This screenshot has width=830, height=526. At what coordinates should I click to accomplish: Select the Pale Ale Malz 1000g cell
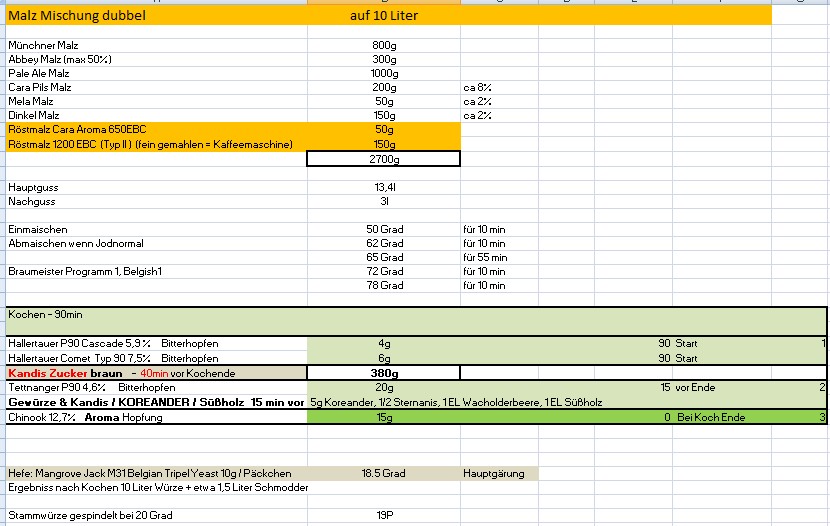(x=384, y=74)
